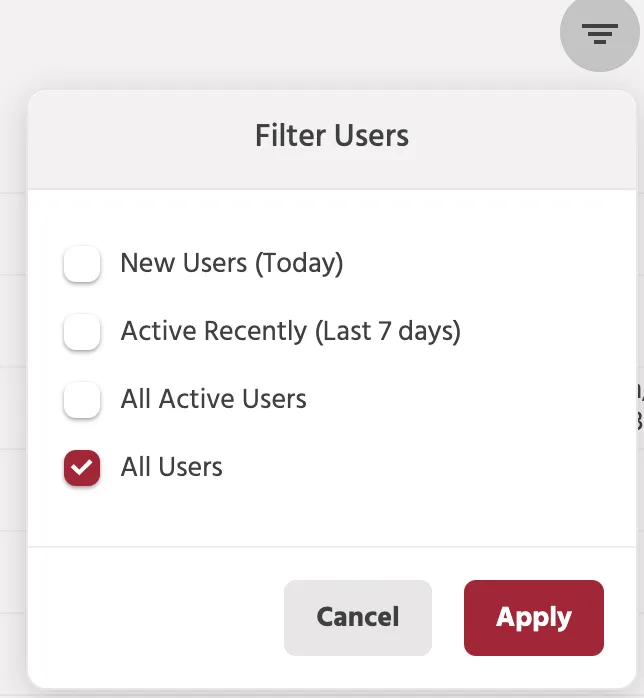
Task: Open the filter icon button
Action: click(x=599, y=33)
